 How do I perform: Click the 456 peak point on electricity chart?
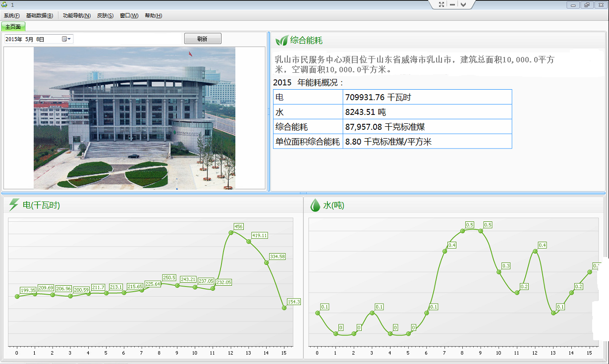pos(230,232)
